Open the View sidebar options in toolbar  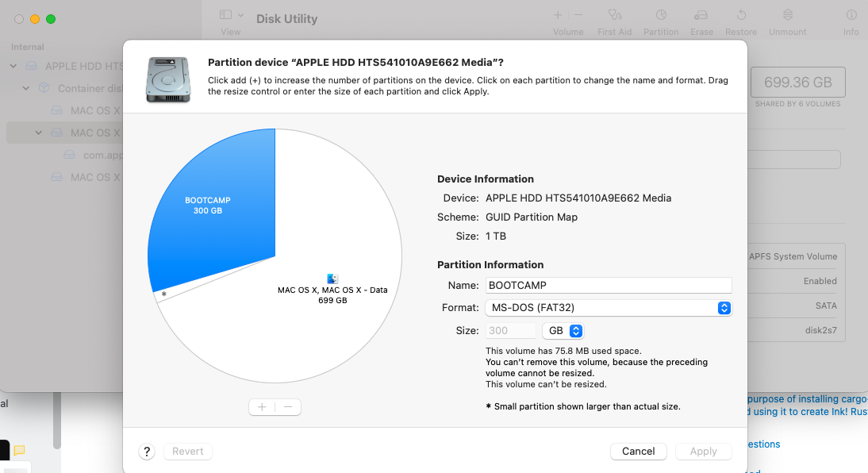click(x=225, y=15)
